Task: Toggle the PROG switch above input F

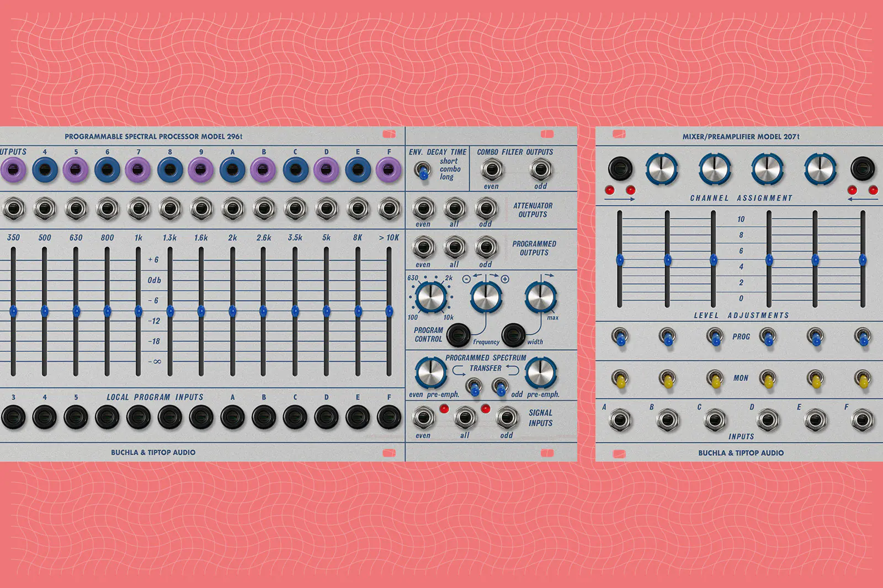Action: point(863,336)
